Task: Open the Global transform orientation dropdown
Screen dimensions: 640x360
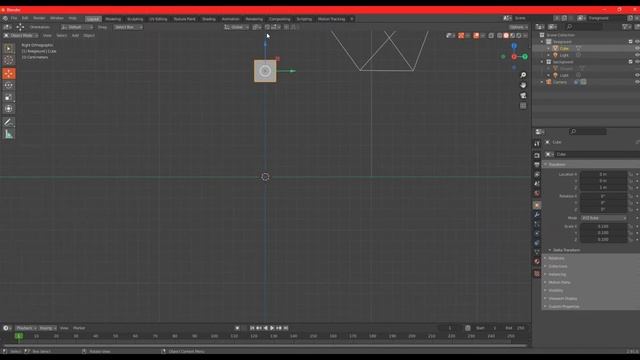Action: pyautogui.click(x=237, y=27)
